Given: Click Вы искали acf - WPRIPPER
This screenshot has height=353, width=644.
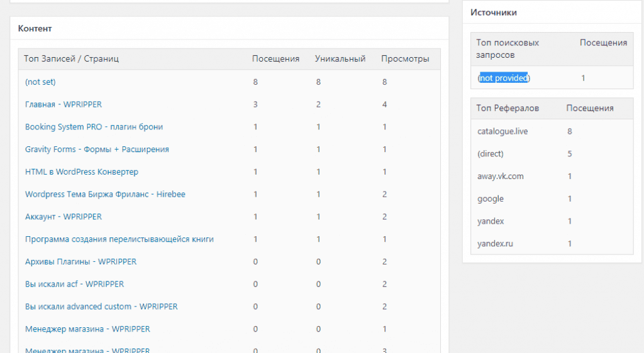Looking at the screenshot, I should coord(74,284).
